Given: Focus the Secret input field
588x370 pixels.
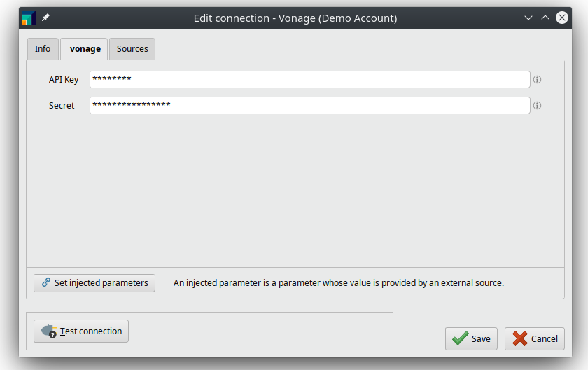Looking at the screenshot, I should click(309, 106).
